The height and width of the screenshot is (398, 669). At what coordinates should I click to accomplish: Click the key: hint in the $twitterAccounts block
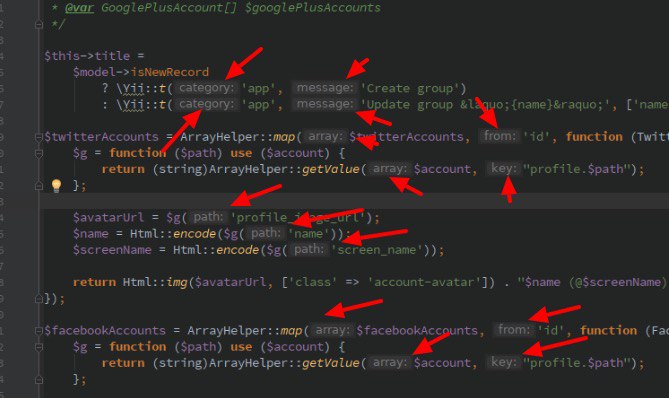coord(504,168)
